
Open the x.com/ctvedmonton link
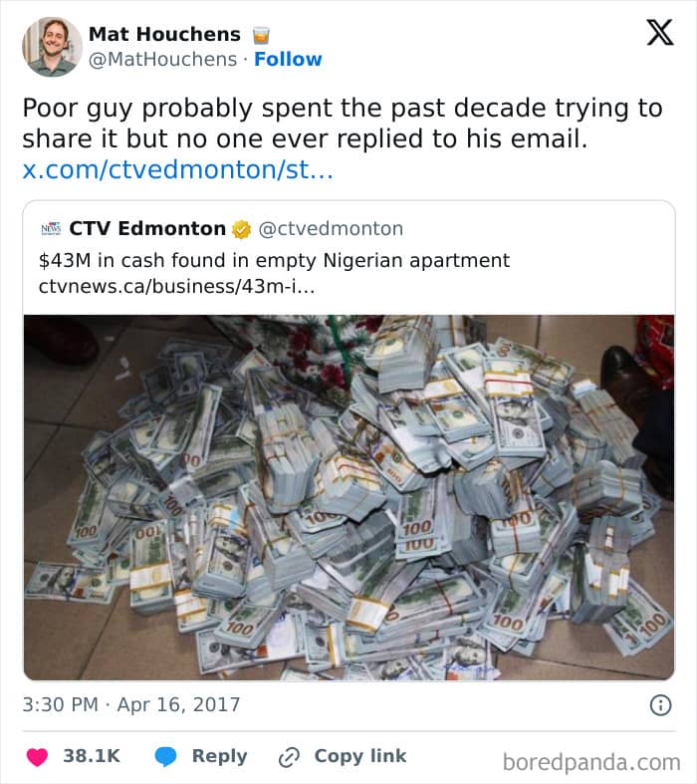tap(178, 169)
